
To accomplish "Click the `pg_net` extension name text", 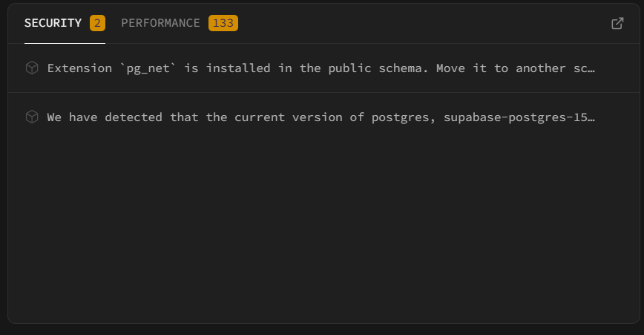I will point(148,68).
